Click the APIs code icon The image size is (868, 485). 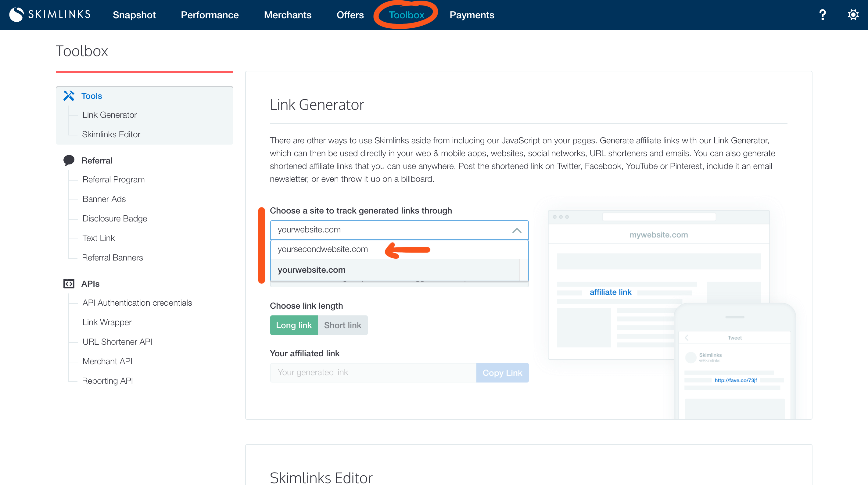(69, 284)
